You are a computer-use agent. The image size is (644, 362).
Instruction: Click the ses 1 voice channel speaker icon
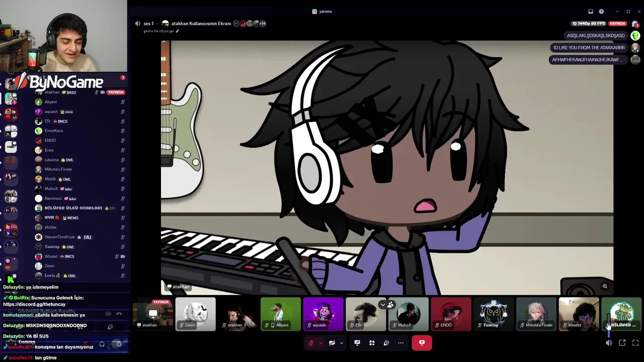pyautogui.click(x=137, y=23)
